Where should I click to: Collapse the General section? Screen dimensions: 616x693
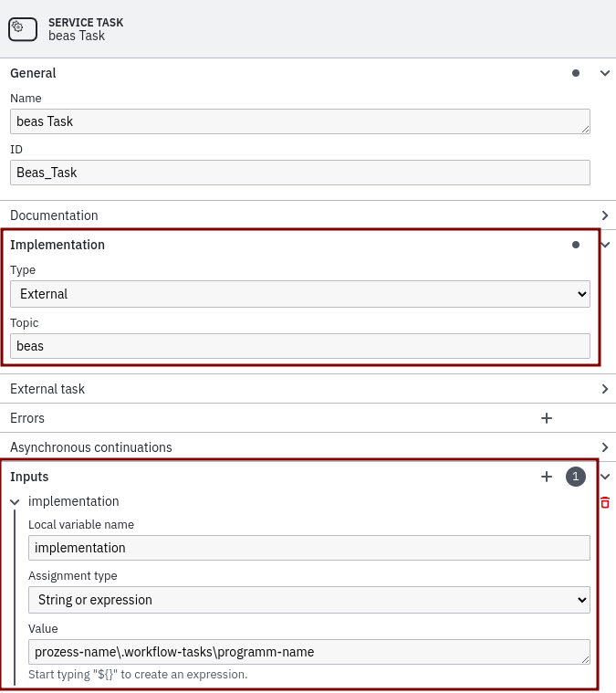click(604, 73)
